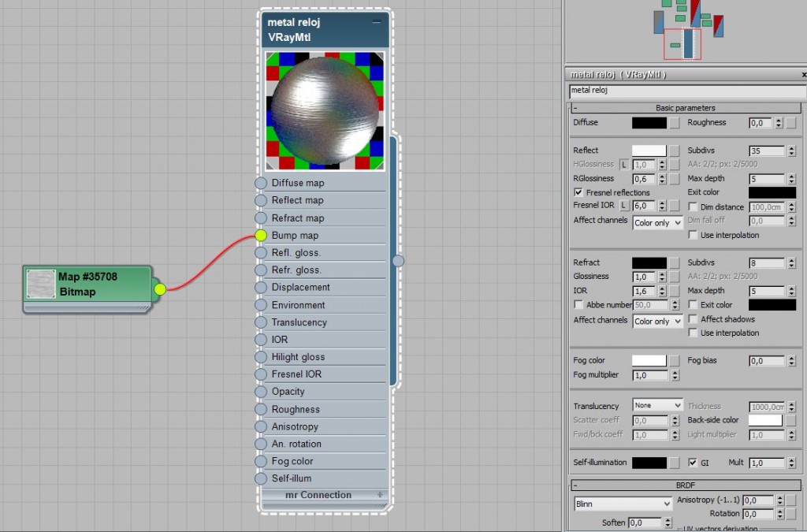The height and width of the screenshot is (532, 807).
Task: Open the Fog color swatch
Action: [649, 360]
